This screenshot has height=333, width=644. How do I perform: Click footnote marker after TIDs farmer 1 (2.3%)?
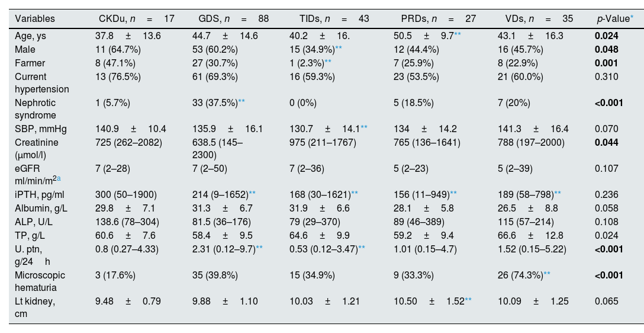pos(327,60)
